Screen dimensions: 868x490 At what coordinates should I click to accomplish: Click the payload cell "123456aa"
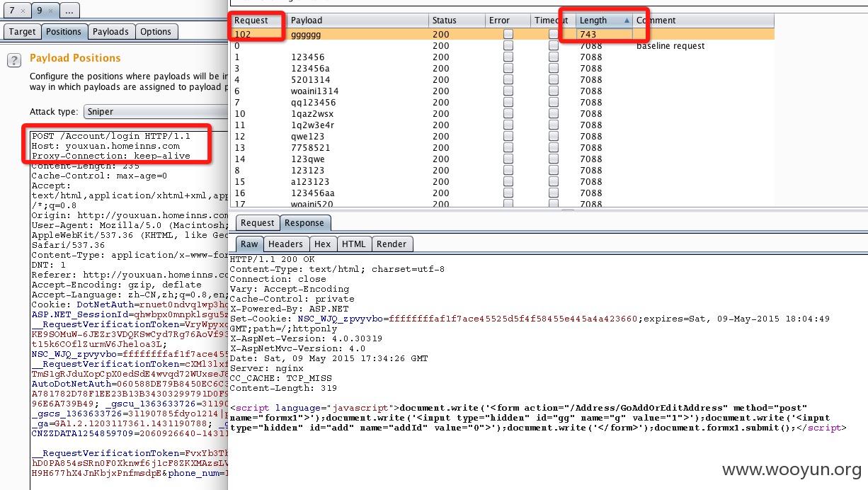pos(312,193)
